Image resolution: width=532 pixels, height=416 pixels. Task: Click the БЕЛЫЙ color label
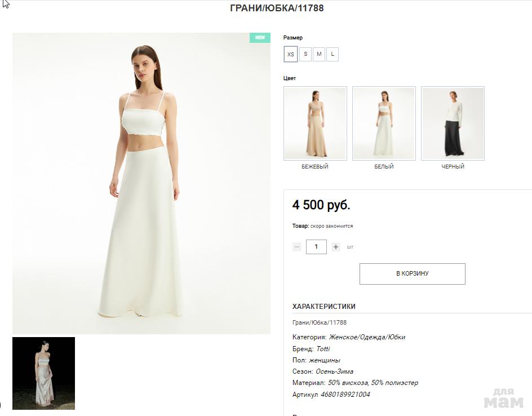pos(384,167)
